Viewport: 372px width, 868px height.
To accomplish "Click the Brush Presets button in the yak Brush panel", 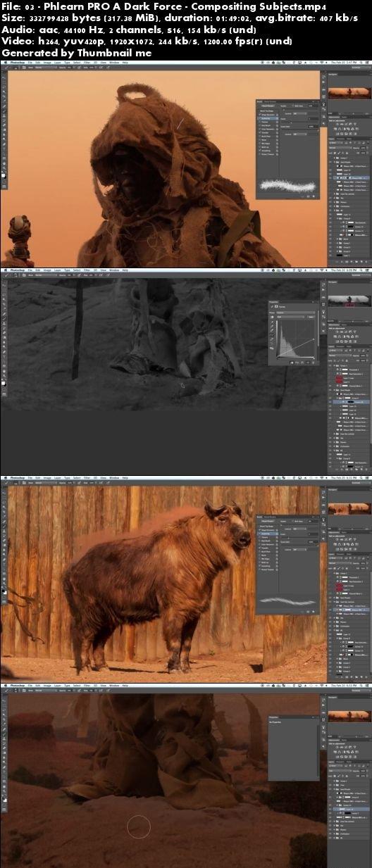I will 268,520.
